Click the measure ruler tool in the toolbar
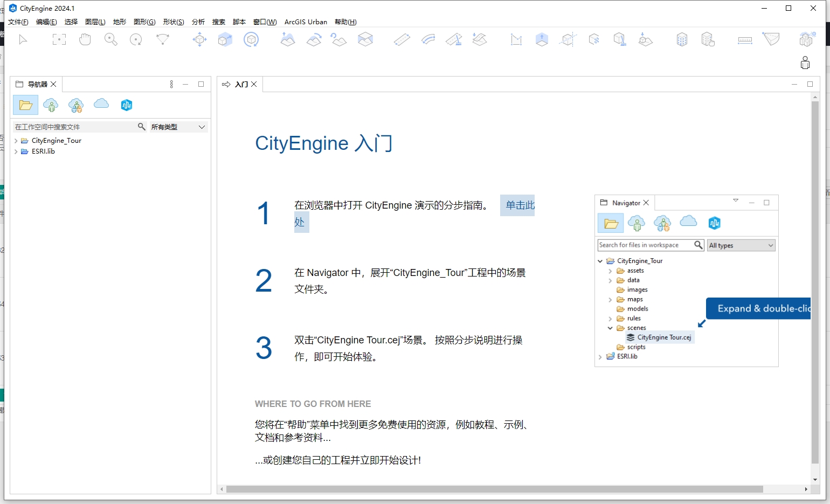This screenshot has width=830, height=504. click(x=745, y=39)
